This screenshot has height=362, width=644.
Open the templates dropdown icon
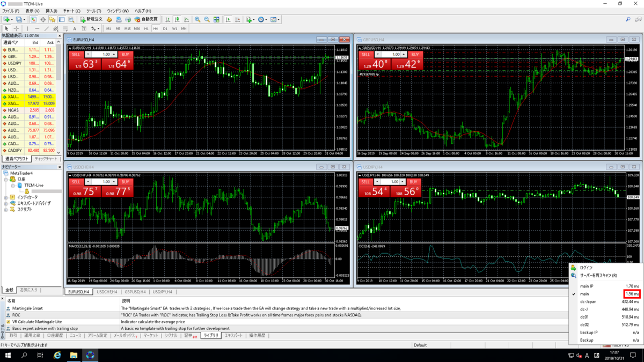[275, 19]
